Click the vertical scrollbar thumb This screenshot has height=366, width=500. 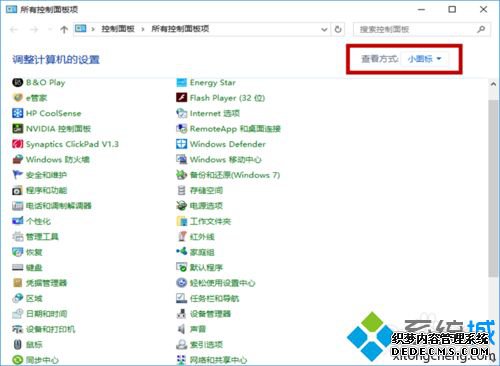click(493, 188)
